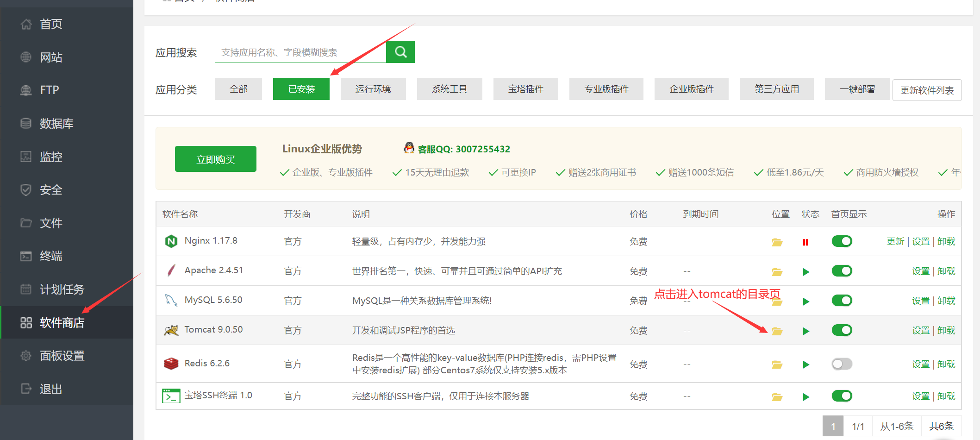Open the Tomcat directory folder icon

click(x=777, y=331)
